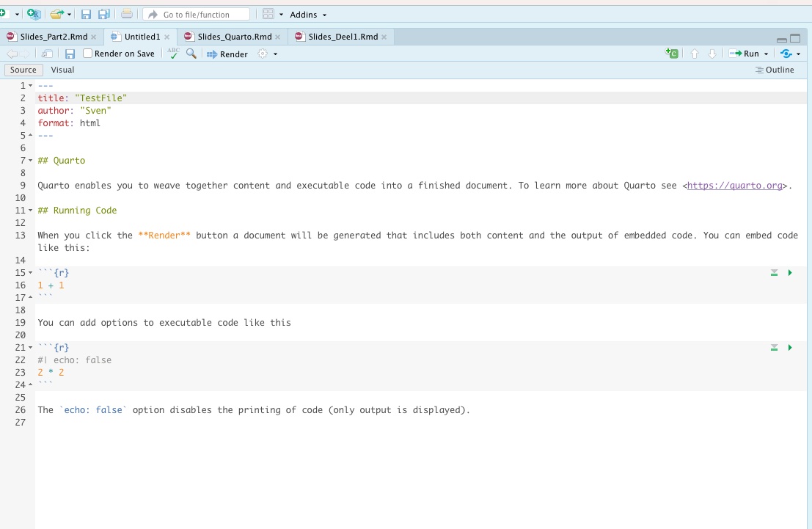
Task: Select the Untitled1 tab
Action: [142, 37]
